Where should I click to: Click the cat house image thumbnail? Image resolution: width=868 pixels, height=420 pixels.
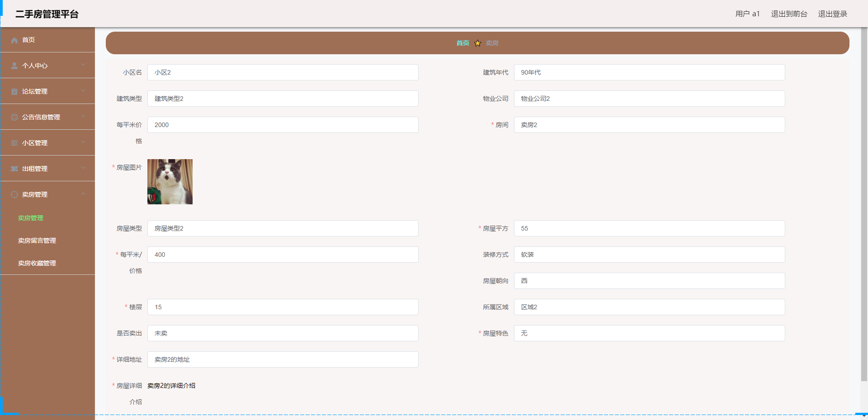pyautogui.click(x=170, y=182)
